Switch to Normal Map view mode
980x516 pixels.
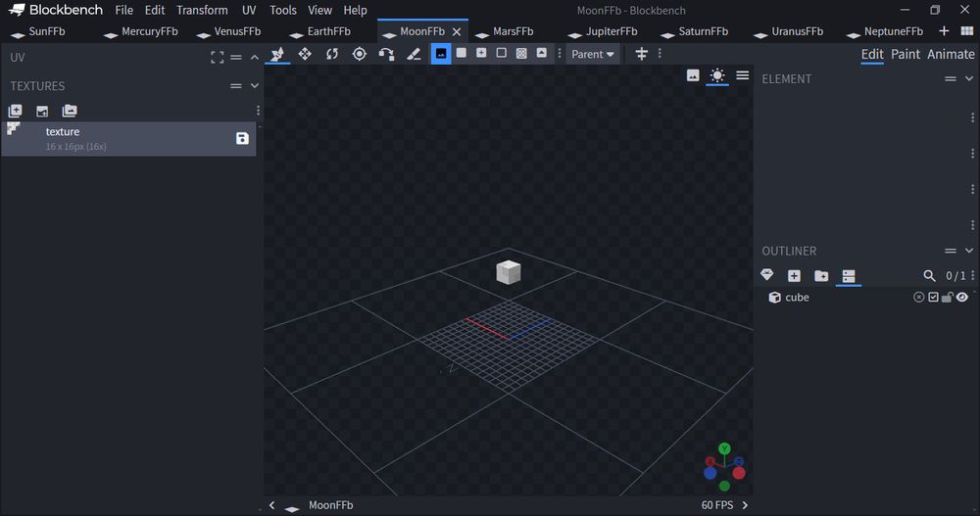coord(541,53)
